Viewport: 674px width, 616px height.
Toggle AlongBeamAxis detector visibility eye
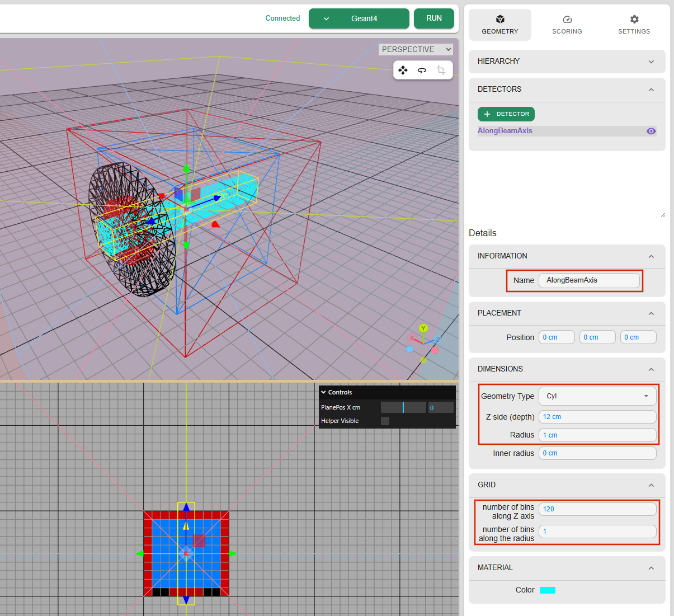pyautogui.click(x=651, y=131)
